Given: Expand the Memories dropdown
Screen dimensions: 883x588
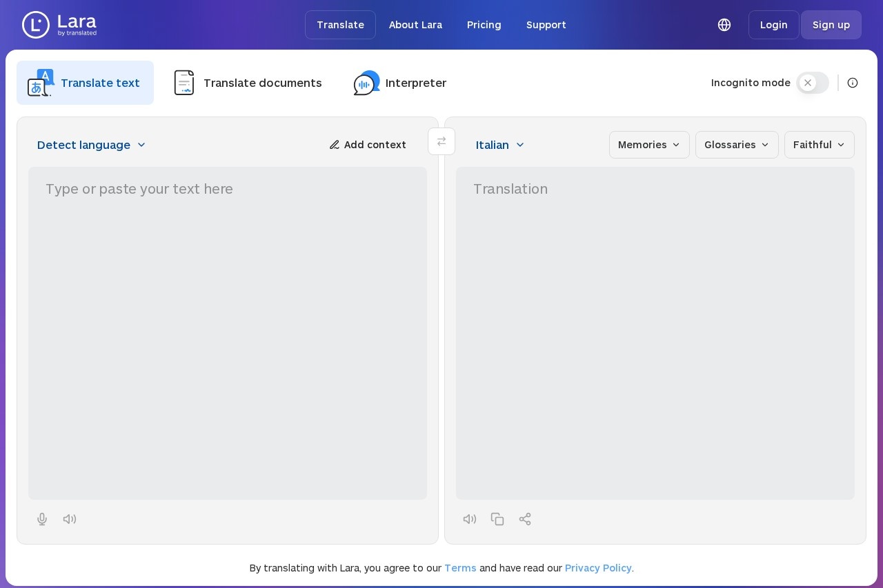Looking at the screenshot, I should [x=649, y=145].
